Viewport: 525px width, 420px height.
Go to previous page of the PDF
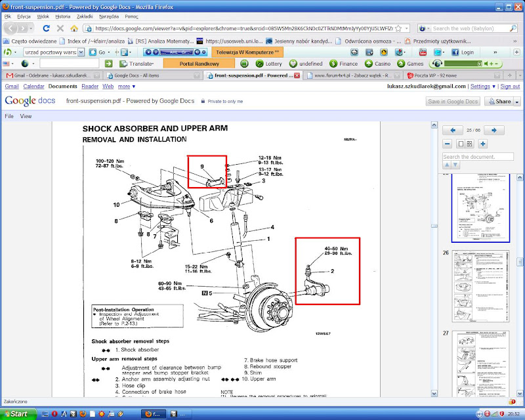(x=453, y=131)
